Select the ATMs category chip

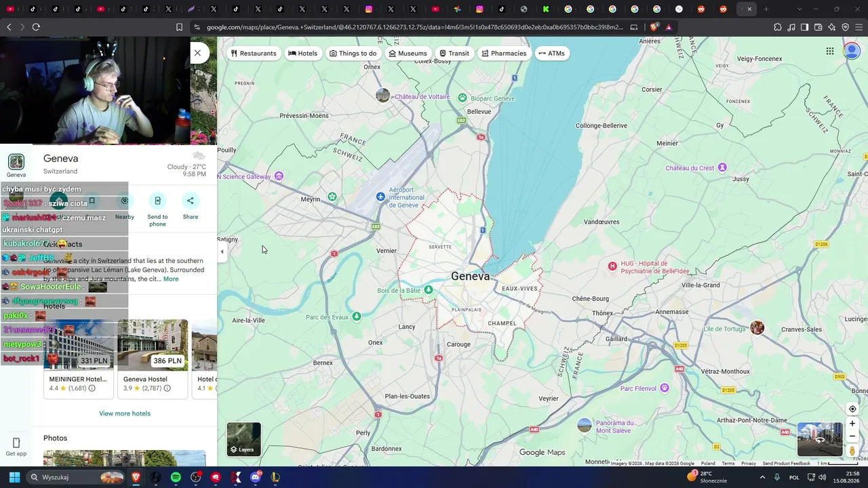pos(551,54)
